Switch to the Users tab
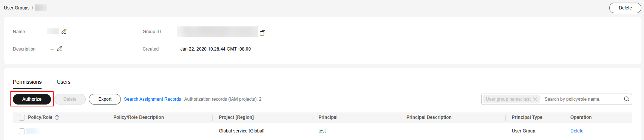Image resolution: width=644 pixels, height=140 pixels. (63, 82)
